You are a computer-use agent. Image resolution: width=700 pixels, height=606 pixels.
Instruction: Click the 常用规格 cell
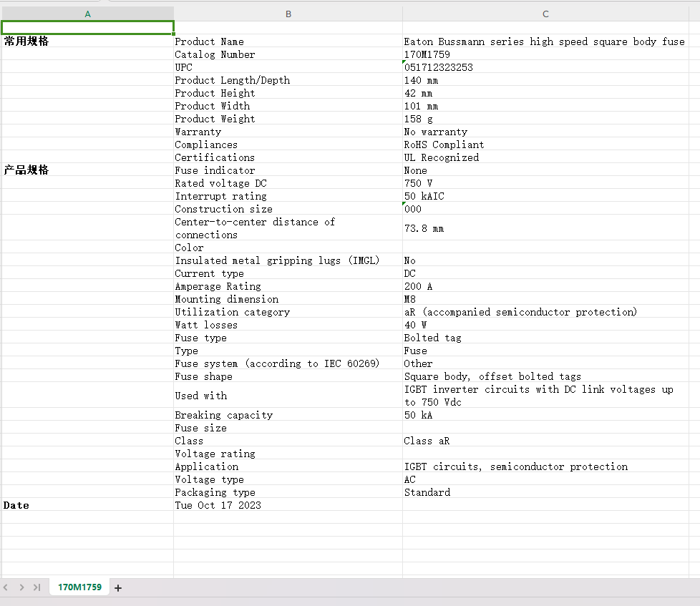[87, 41]
